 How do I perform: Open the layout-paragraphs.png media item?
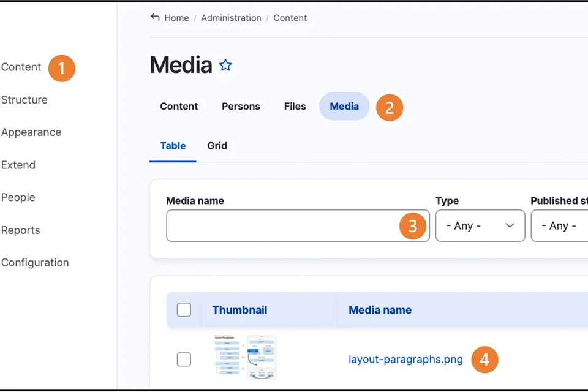(x=405, y=360)
